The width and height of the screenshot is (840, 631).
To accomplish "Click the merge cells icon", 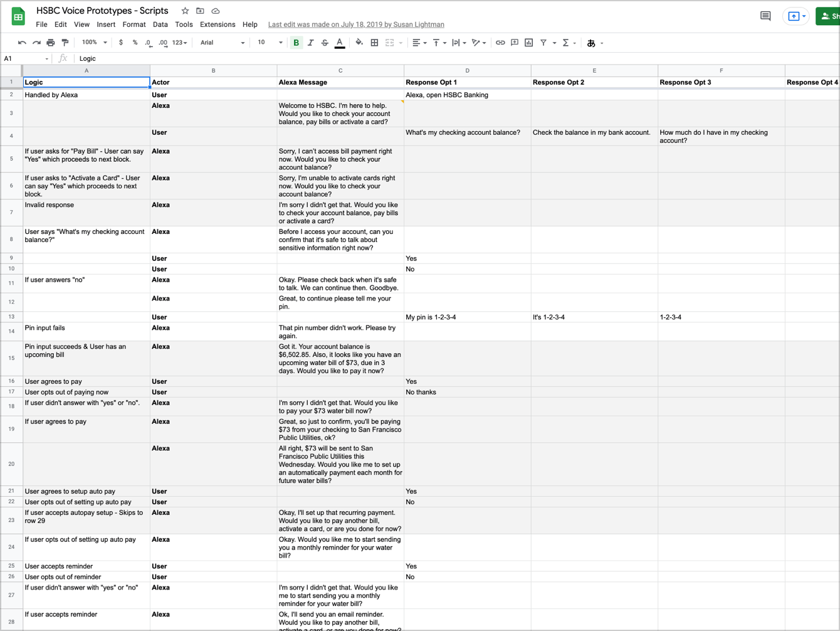I will point(389,43).
